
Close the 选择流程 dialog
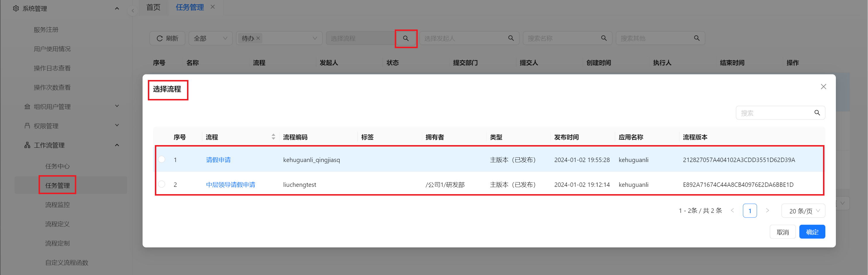pos(824,86)
